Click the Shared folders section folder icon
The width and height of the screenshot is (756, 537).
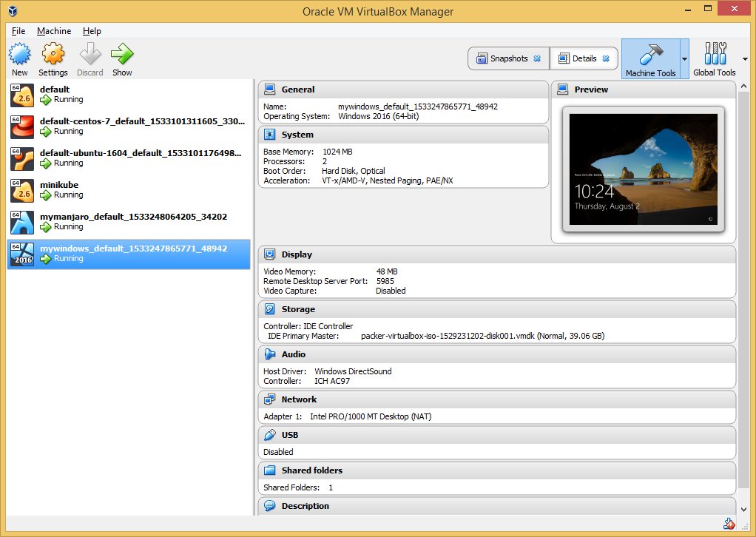(x=270, y=470)
